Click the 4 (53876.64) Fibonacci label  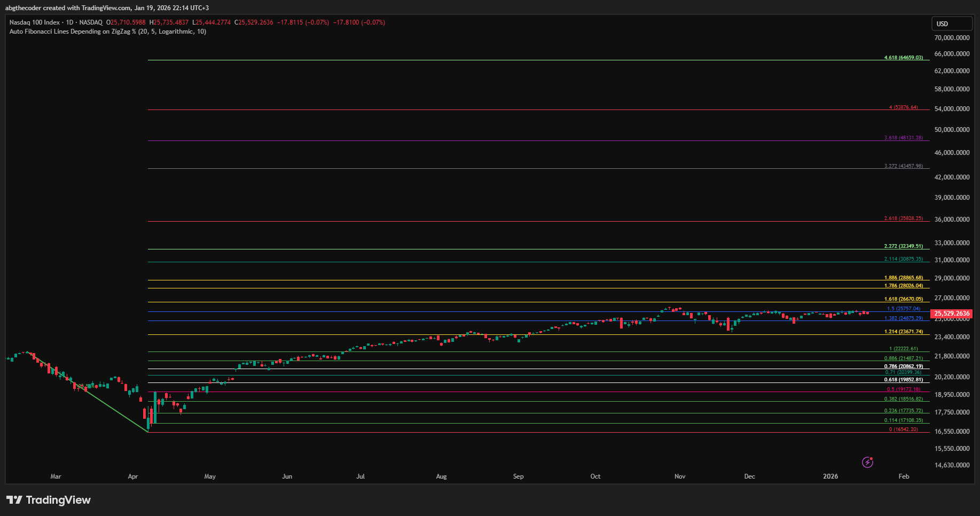(x=903, y=107)
